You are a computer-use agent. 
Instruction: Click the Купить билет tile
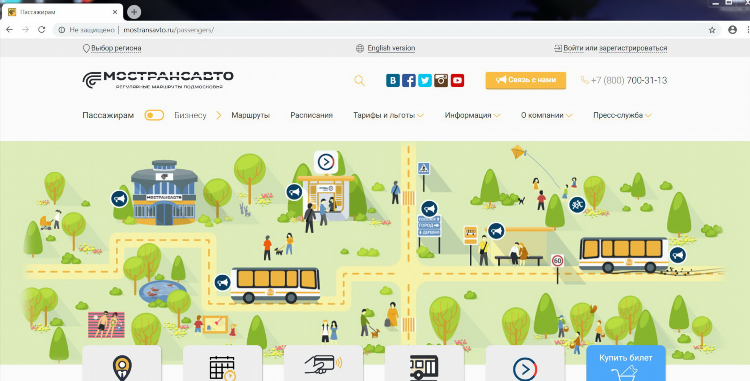pyautogui.click(x=626, y=363)
